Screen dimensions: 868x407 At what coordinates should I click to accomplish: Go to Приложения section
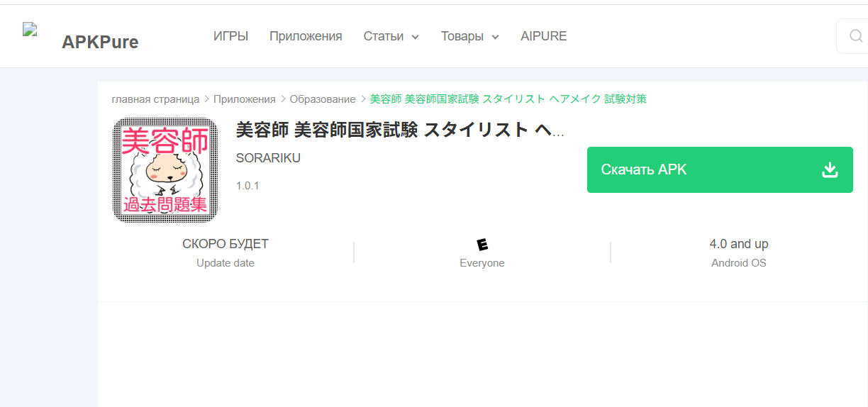pyautogui.click(x=306, y=36)
